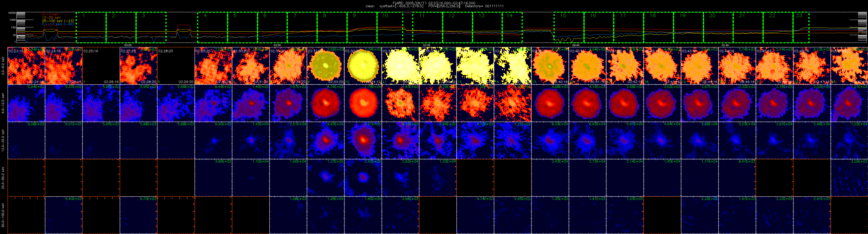The image size is (868, 234).
Task: Select interval 3 box on the lightcurve
Action: 151,28
